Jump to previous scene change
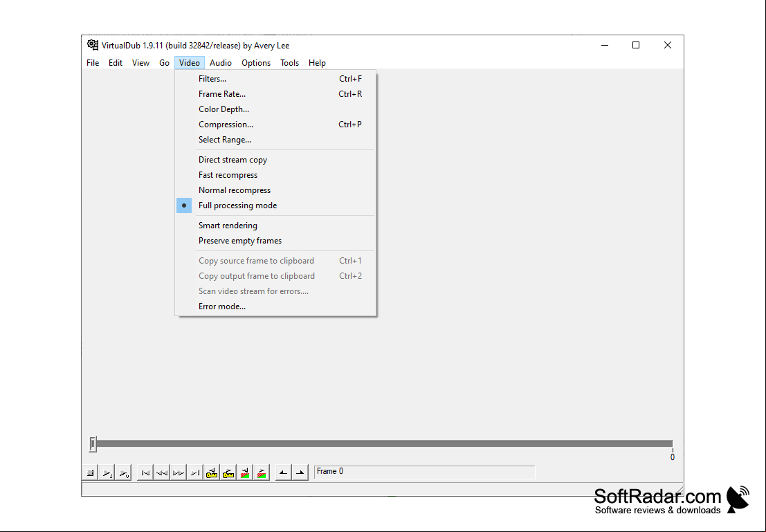The image size is (766, 532). [x=245, y=473]
